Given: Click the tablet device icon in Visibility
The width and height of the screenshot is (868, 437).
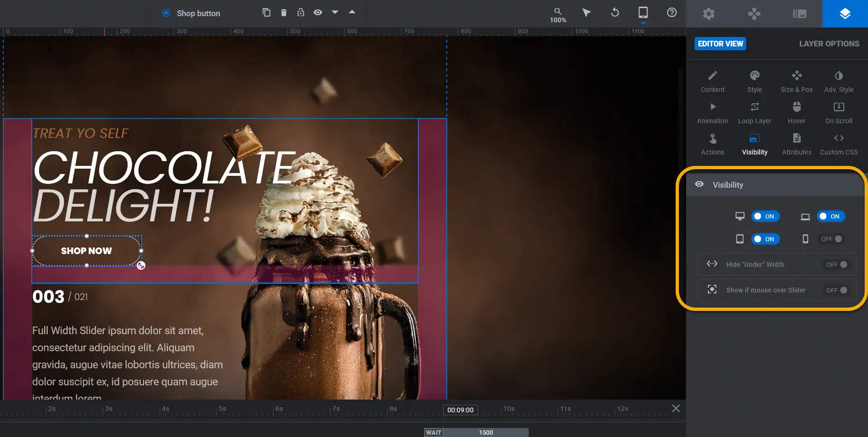Looking at the screenshot, I should click(x=740, y=239).
